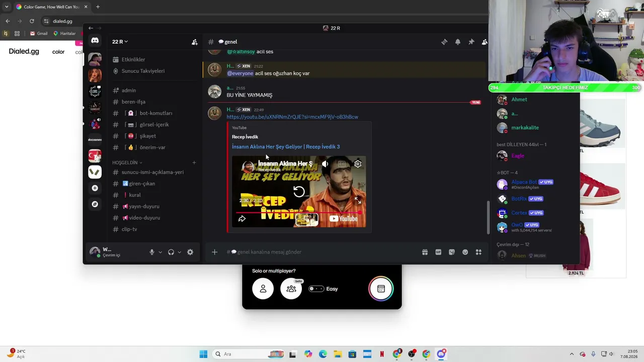The image size is (644, 362).
Task: Collapse the HOŞGELDİN channel category
Action: pyautogui.click(x=127, y=162)
